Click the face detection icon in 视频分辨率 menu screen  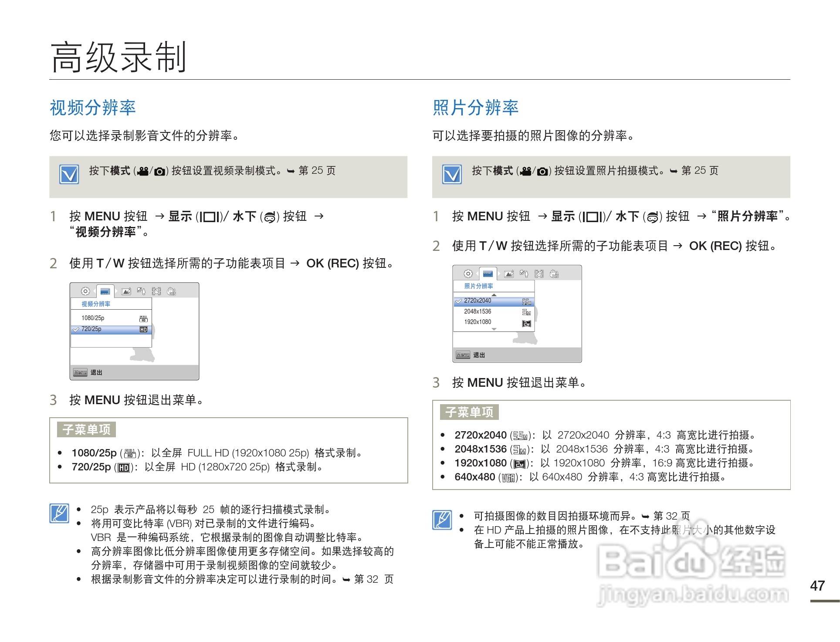point(156,291)
